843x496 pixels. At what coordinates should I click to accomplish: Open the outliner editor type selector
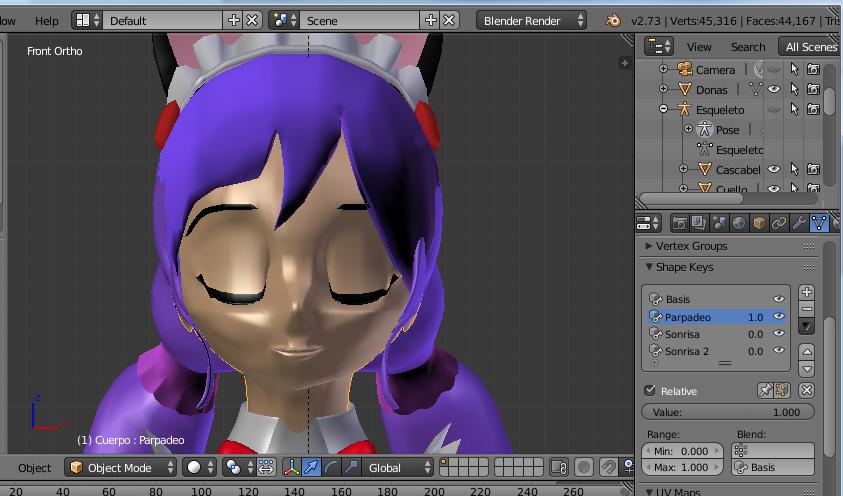659,46
